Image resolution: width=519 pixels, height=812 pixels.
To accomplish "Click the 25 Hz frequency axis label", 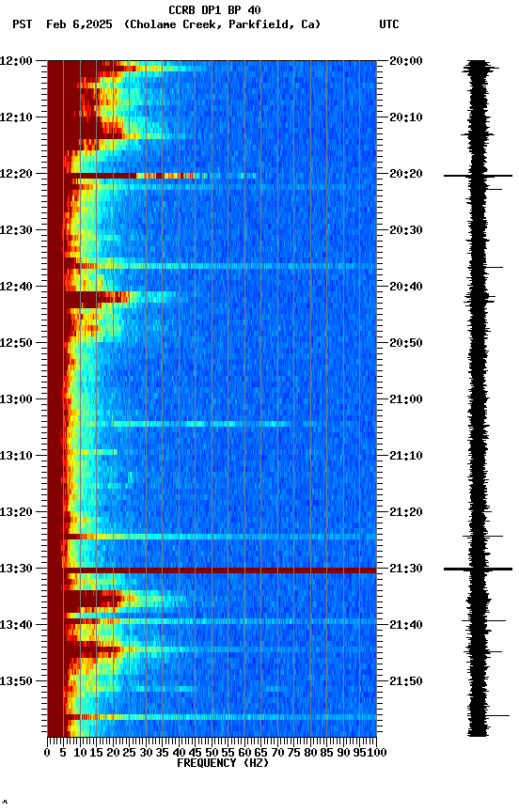I will 130,754.
